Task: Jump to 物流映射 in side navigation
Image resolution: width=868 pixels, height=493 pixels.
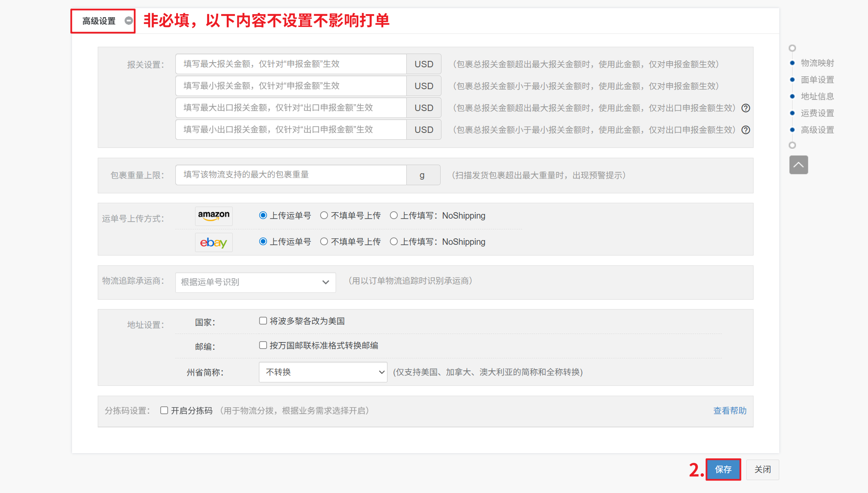Action: (817, 63)
